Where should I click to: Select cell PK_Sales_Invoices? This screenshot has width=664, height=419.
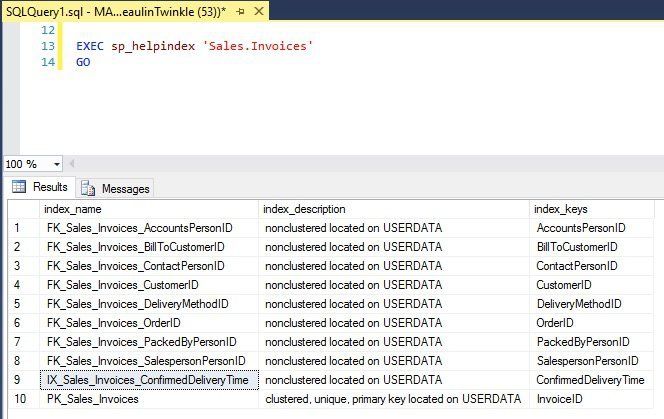pyautogui.click(x=149, y=399)
